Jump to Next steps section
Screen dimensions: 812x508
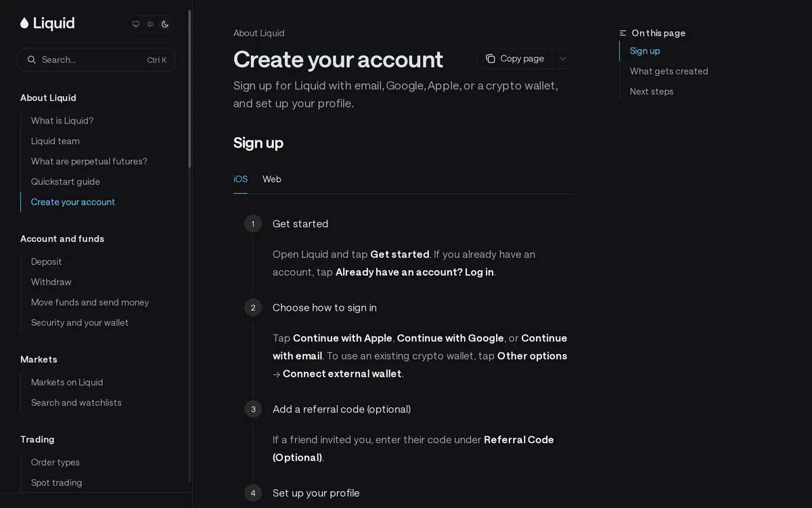coord(652,91)
